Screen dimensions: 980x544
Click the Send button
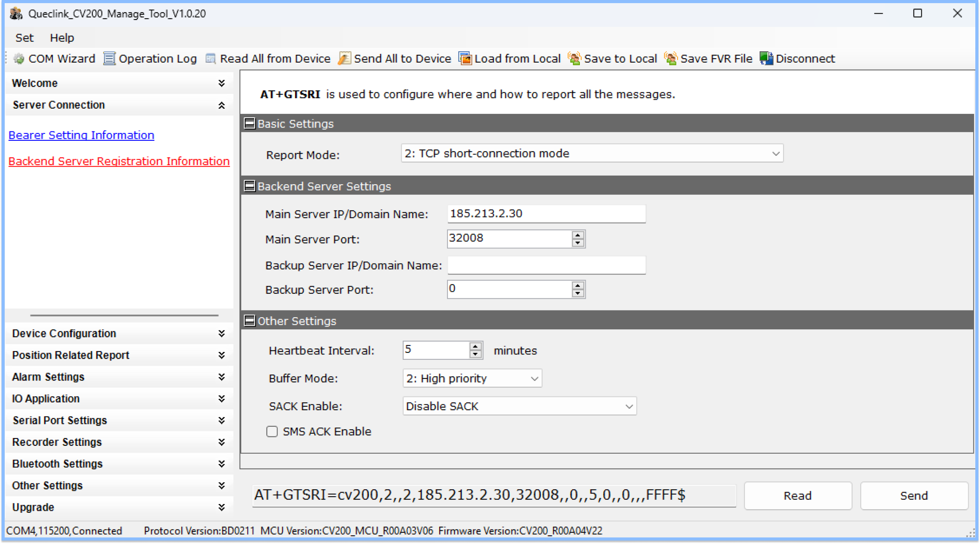tap(914, 496)
